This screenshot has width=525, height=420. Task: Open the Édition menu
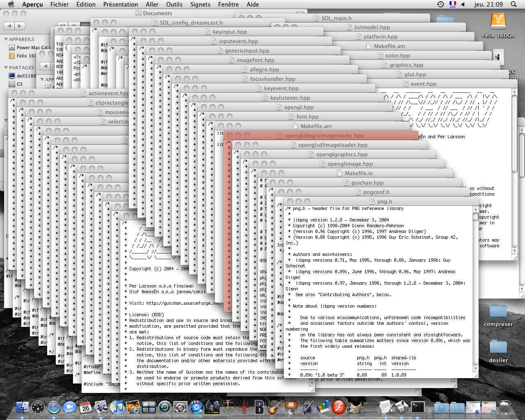coord(86,5)
